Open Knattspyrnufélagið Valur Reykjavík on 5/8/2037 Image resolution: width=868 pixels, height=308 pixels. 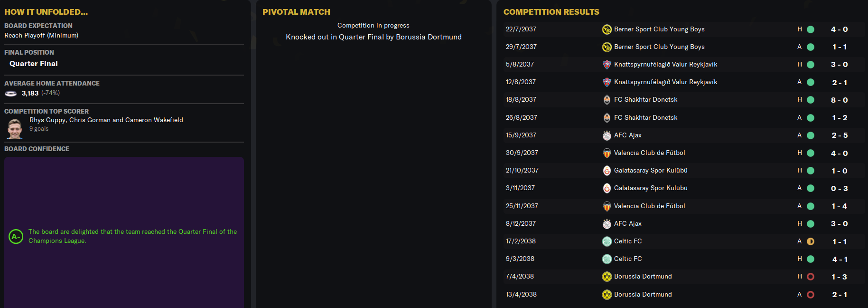click(x=665, y=65)
